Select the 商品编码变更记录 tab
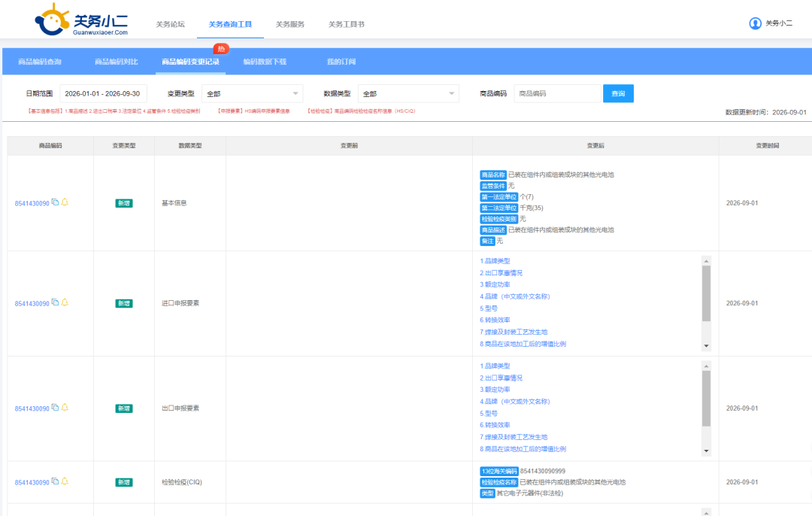Screen dimensions: 812x516 pyautogui.click(x=190, y=62)
